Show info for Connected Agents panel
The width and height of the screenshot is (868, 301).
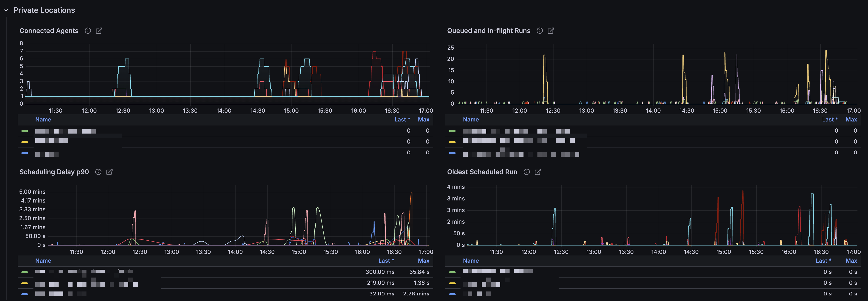pos(88,31)
